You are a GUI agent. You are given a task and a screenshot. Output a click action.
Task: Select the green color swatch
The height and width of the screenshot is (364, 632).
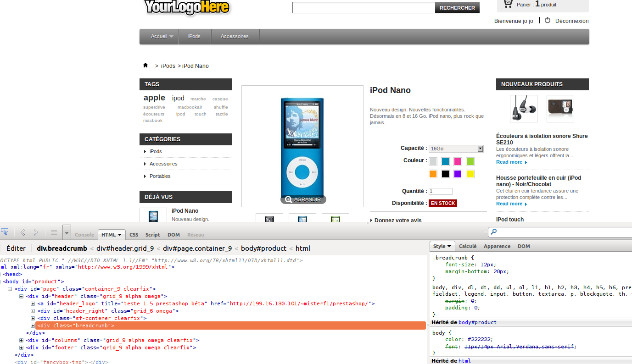(x=470, y=161)
